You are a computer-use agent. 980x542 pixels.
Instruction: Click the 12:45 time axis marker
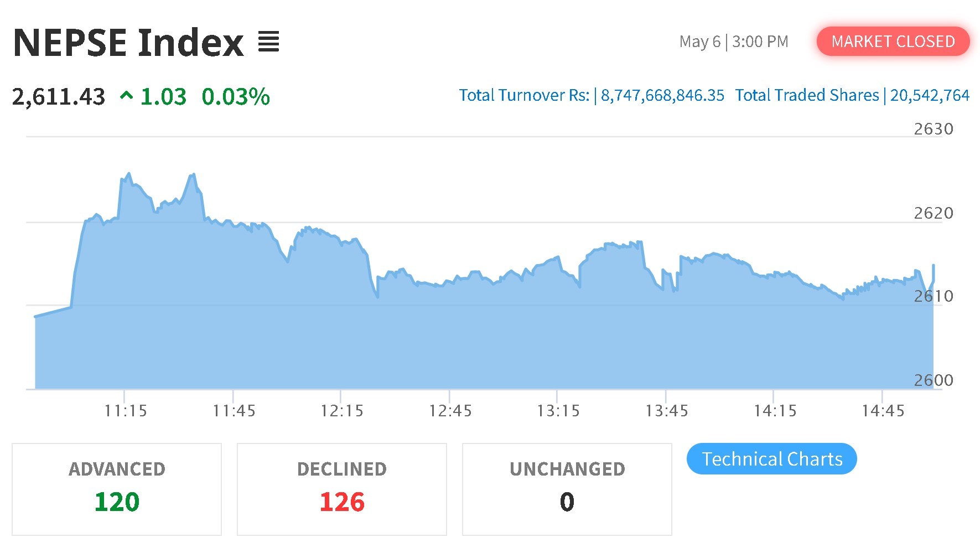(x=450, y=411)
